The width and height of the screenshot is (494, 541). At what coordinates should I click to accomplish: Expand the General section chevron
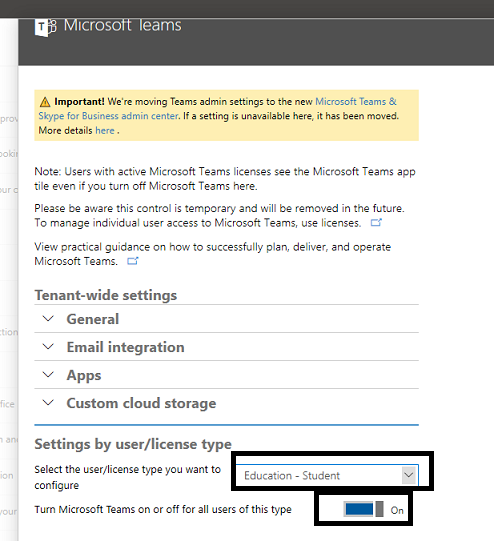point(48,318)
